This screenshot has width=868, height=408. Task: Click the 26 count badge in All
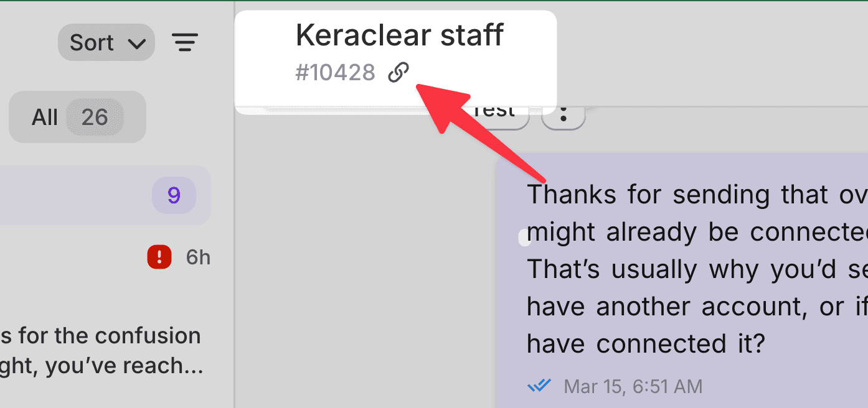[x=95, y=117]
